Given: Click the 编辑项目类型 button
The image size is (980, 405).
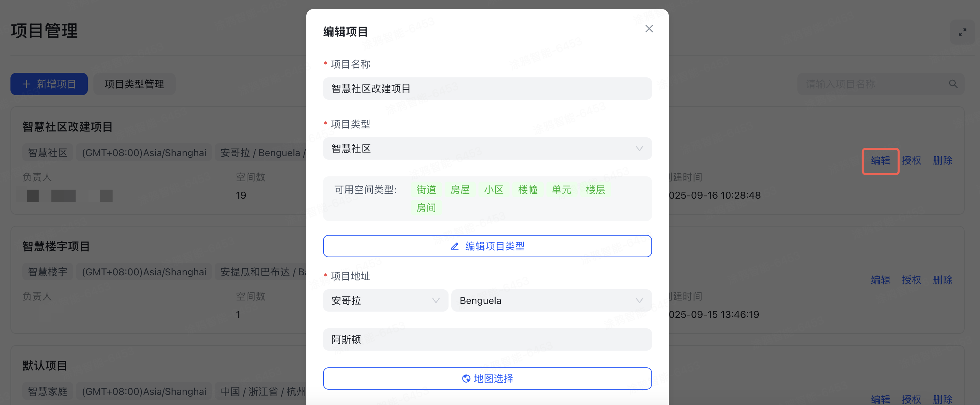Looking at the screenshot, I should click(x=487, y=246).
